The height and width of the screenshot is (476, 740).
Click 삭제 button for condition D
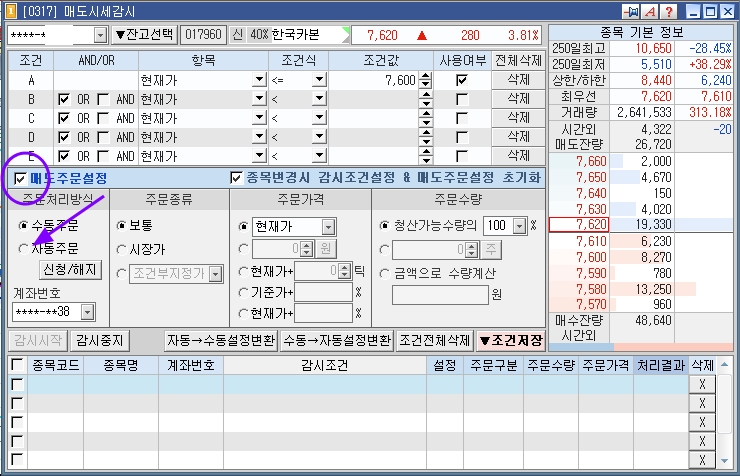point(518,137)
